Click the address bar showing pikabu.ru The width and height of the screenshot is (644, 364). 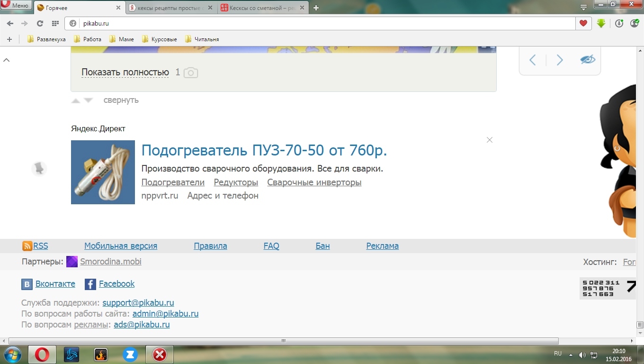[322, 23]
